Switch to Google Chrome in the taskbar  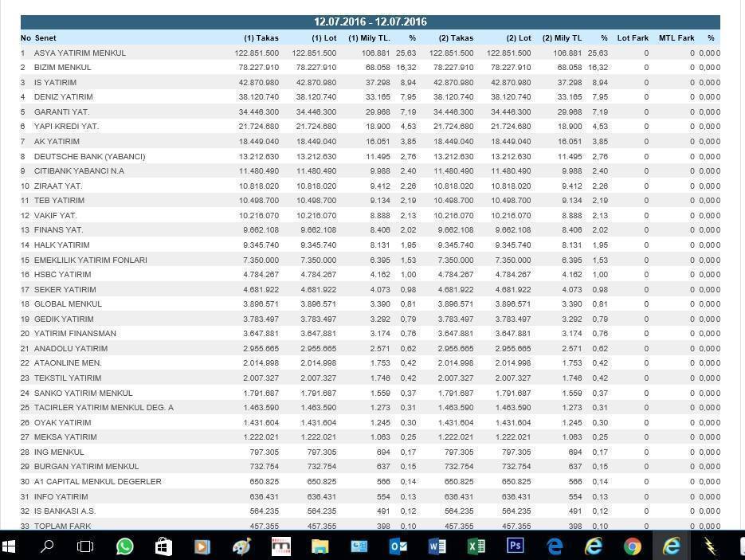point(633,546)
